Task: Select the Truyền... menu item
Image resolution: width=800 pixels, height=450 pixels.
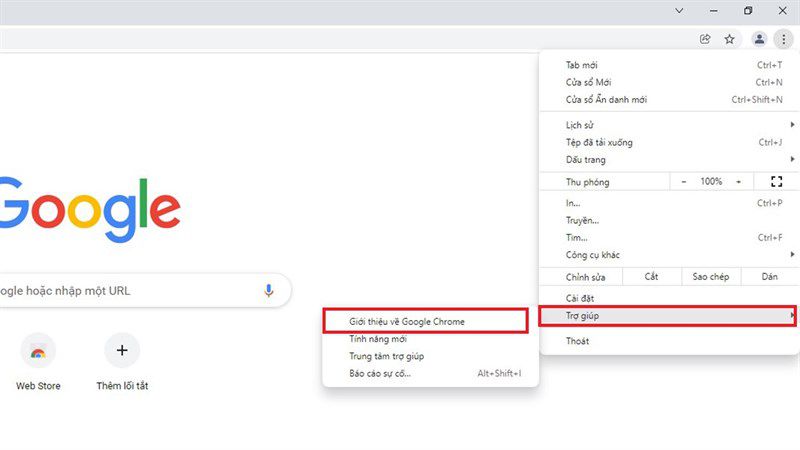Action: 668,220
